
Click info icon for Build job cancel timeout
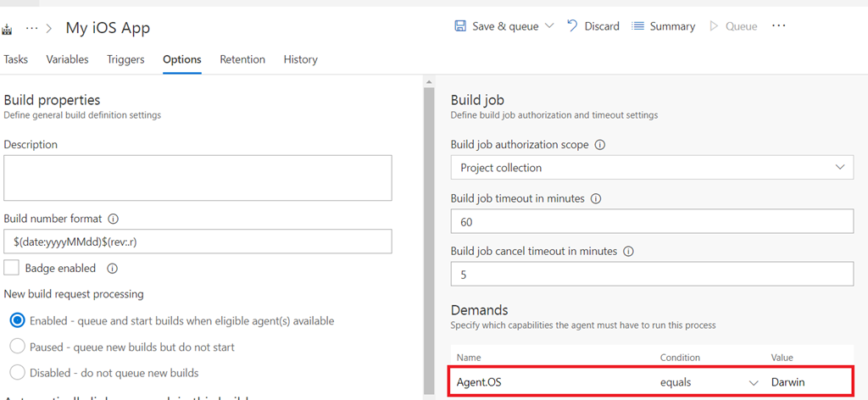tap(628, 252)
